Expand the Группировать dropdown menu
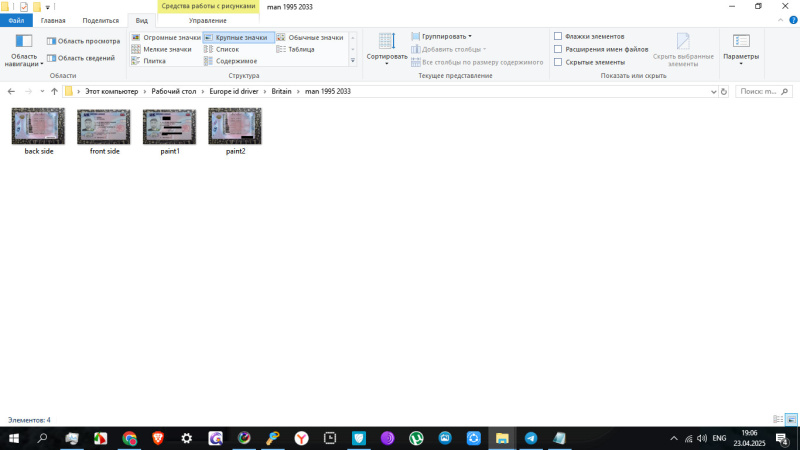 coord(446,36)
